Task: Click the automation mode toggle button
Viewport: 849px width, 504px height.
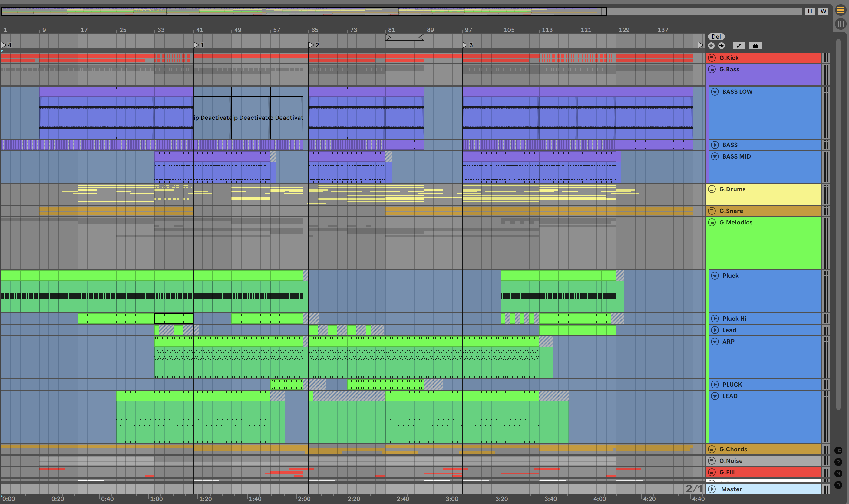Action: 738,46
